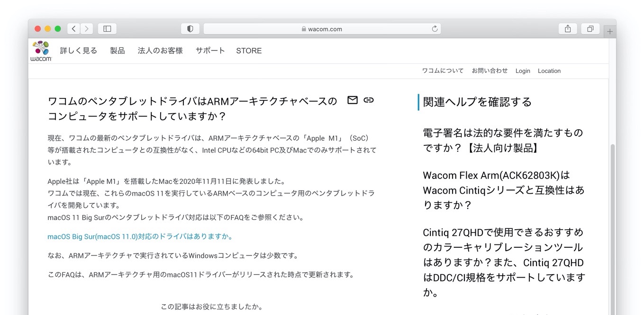The height and width of the screenshot is (315, 644).
Task: Open the share sheet icon
Action: click(567, 28)
